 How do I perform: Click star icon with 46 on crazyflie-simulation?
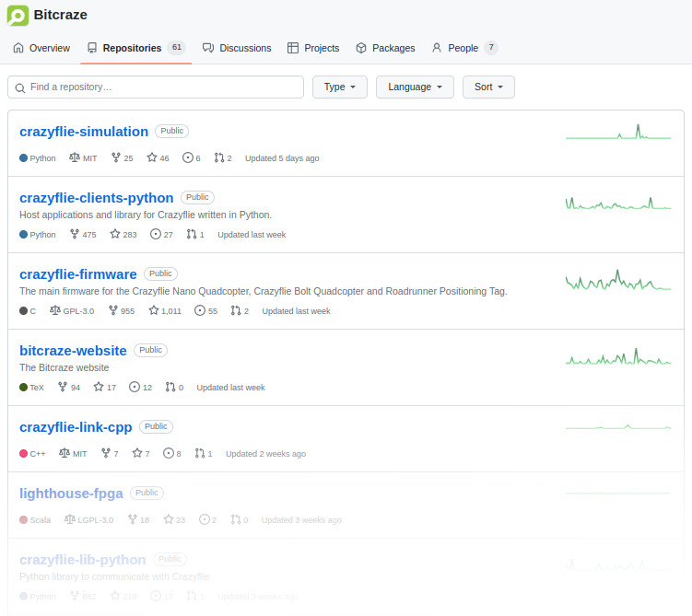[152, 157]
